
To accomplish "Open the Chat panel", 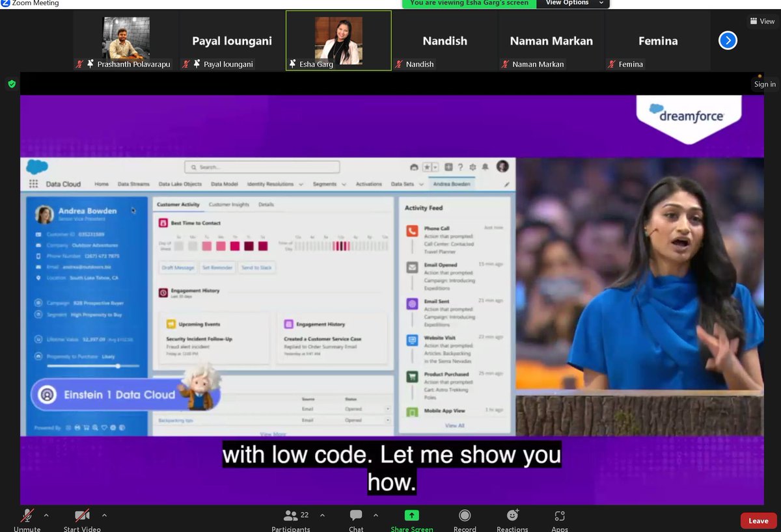I will tap(356, 520).
